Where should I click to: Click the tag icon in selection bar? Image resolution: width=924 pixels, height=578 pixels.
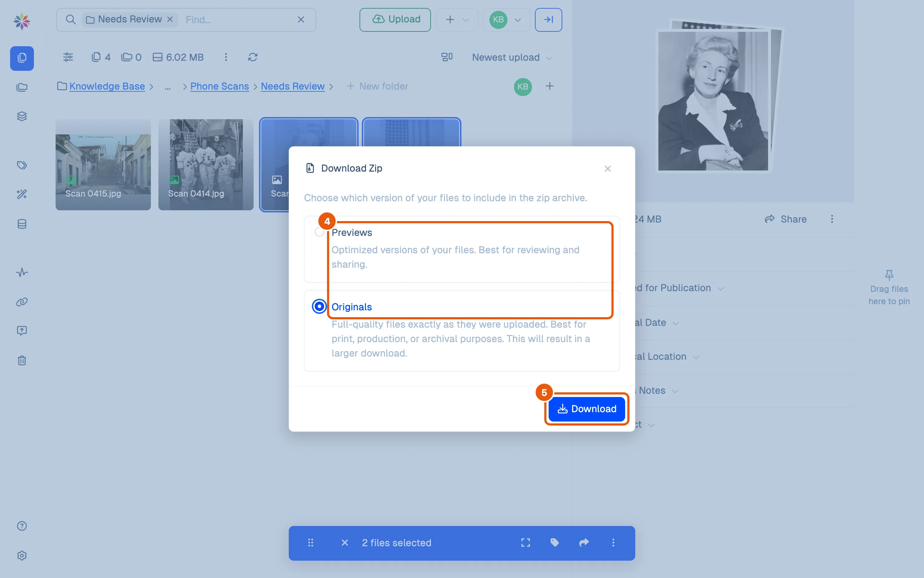click(x=554, y=543)
